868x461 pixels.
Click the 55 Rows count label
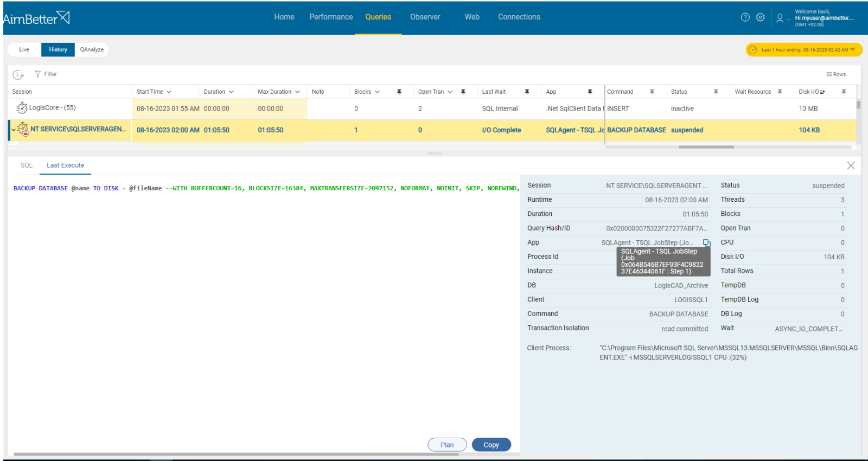click(x=836, y=74)
